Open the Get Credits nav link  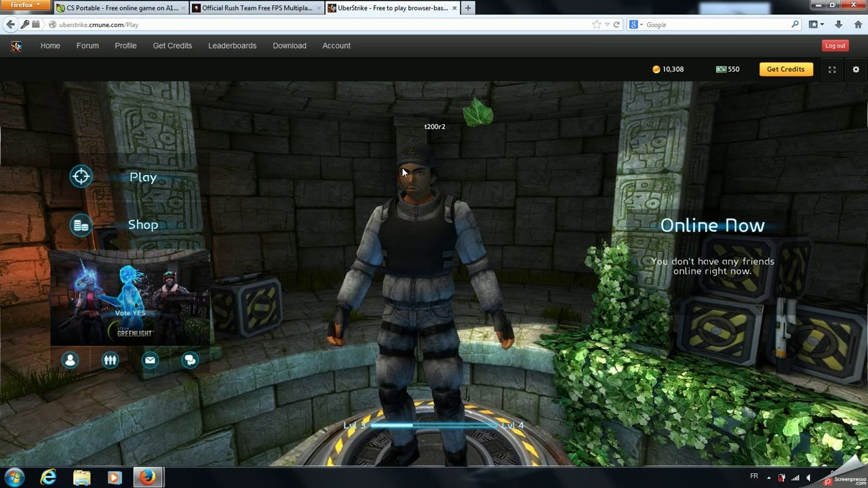[x=172, y=45]
